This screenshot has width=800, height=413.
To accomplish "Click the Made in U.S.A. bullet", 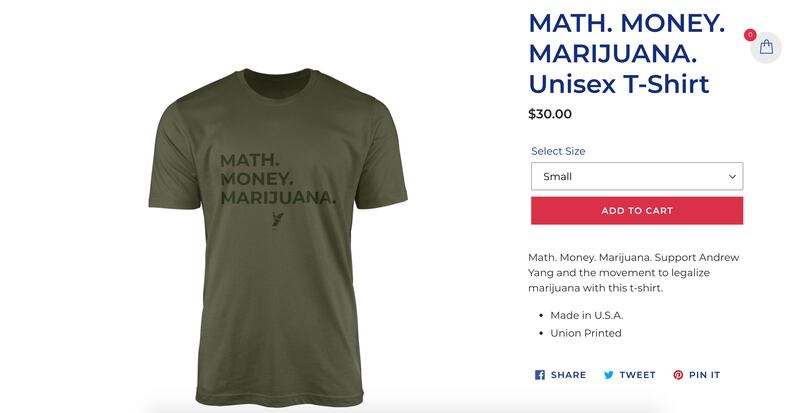I will pyautogui.click(x=586, y=315).
